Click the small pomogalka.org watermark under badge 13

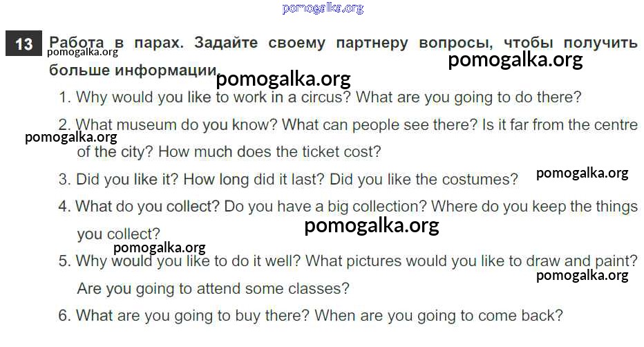[83, 52]
